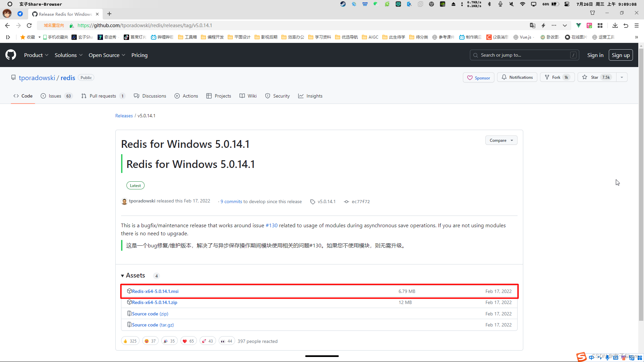The width and height of the screenshot is (644, 362).
Task: Click the Star icon button
Action: 585,77
